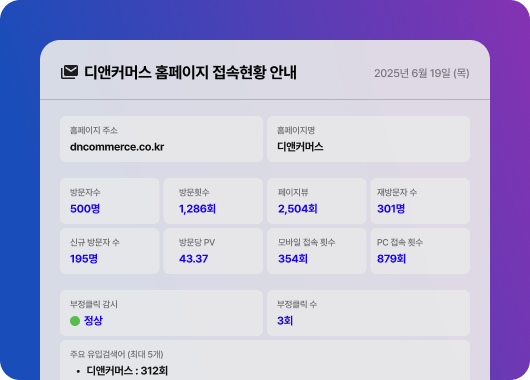This screenshot has width=530, height=380.
Task: Click the envelope mail icon in the header
Action: click(x=69, y=72)
